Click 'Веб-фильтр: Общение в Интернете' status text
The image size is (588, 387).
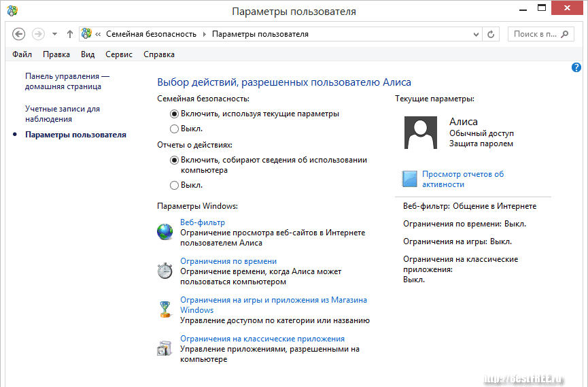pos(470,206)
